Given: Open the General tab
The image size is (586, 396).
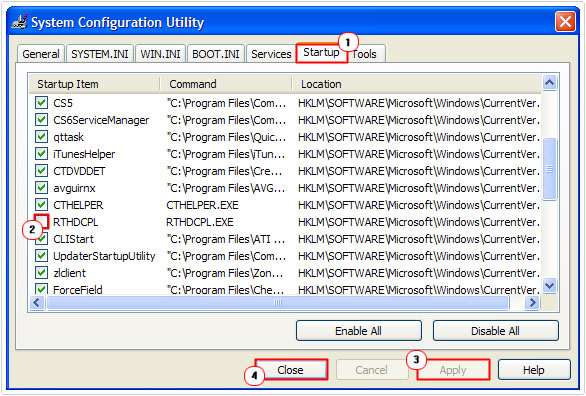Looking at the screenshot, I should coord(41,54).
